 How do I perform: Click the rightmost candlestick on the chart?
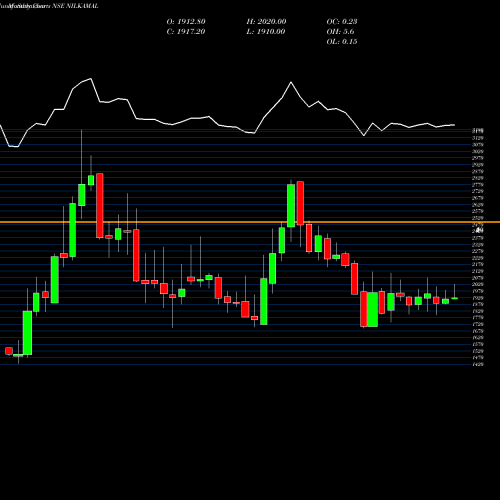pyautogui.click(x=454, y=298)
